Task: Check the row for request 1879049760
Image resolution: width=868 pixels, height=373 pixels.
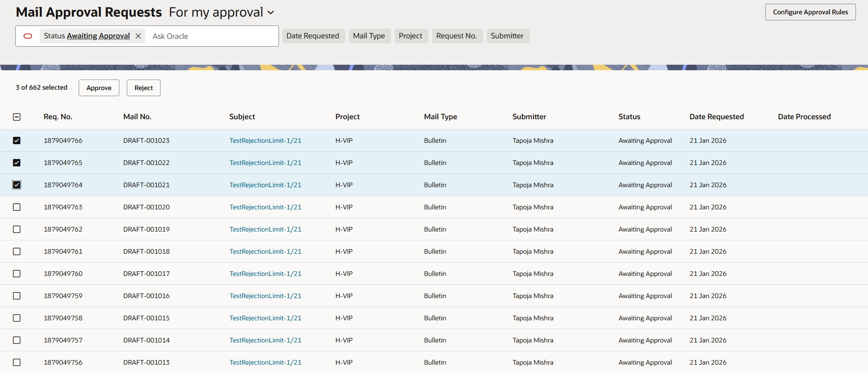Action: click(17, 274)
